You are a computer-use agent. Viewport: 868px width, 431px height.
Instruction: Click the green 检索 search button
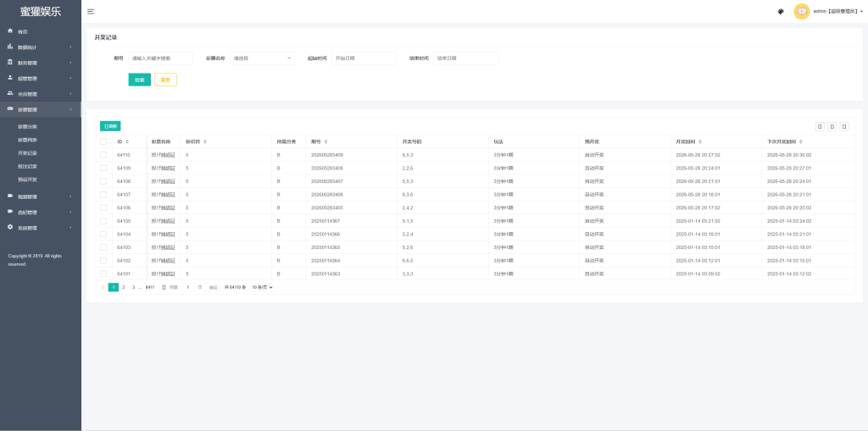[140, 80]
